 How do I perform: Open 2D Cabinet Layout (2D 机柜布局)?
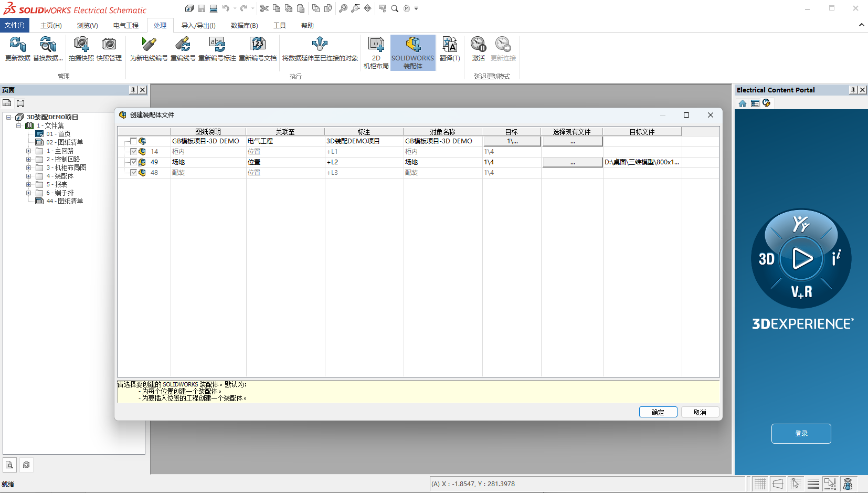[376, 53]
